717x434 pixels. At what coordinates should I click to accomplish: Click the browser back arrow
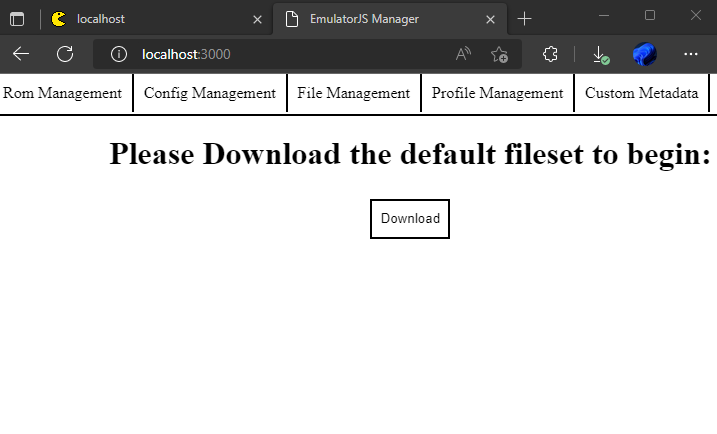21,54
